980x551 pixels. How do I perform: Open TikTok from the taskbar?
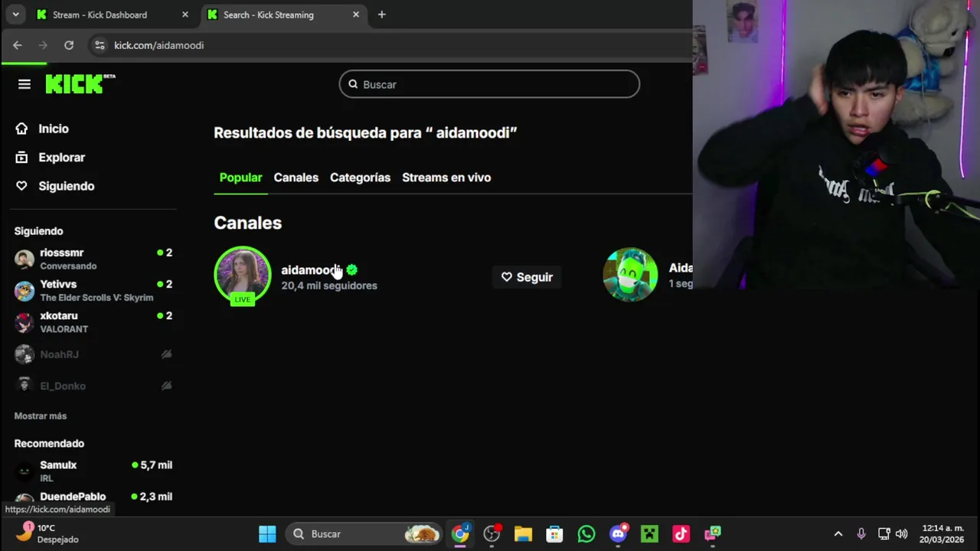pyautogui.click(x=681, y=533)
